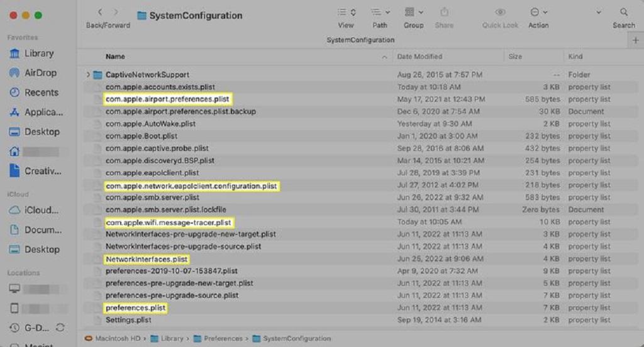
Task: Open Applications in the sidebar
Action: click(x=36, y=112)
